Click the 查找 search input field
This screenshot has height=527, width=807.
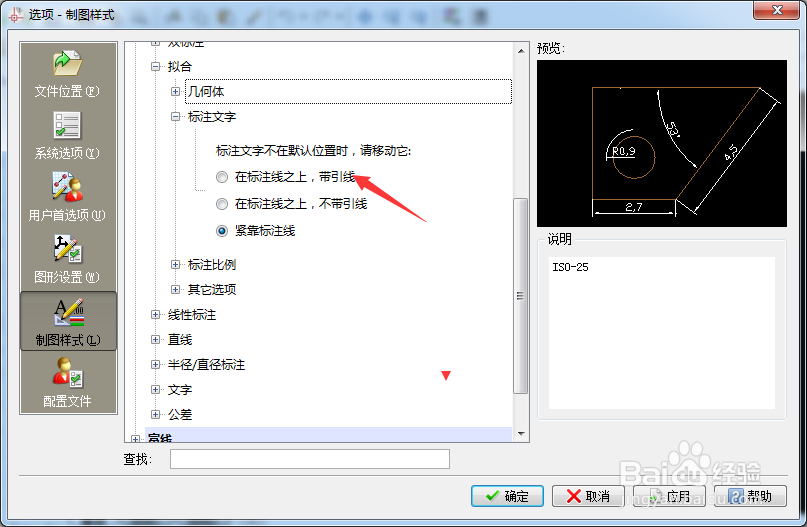(310, 459)
